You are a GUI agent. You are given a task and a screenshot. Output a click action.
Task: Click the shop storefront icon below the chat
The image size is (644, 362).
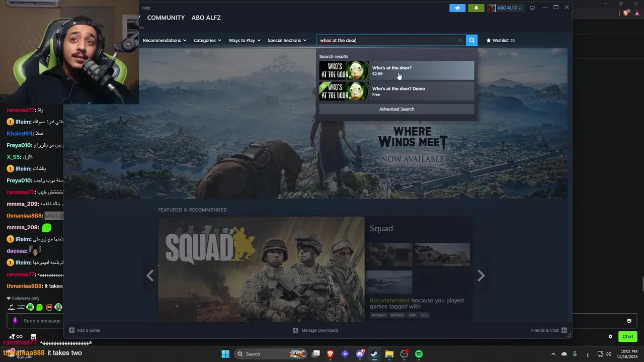tap(33, 337)
